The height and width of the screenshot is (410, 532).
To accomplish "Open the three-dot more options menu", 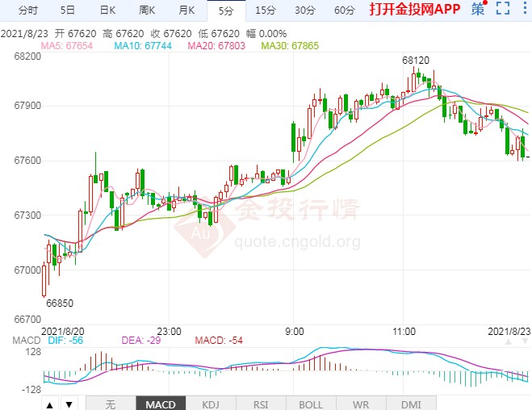I will [525, 8].
